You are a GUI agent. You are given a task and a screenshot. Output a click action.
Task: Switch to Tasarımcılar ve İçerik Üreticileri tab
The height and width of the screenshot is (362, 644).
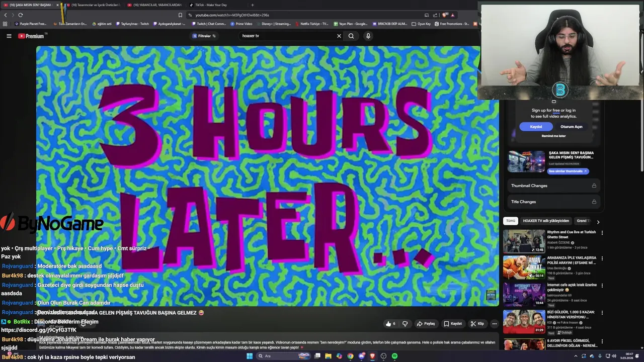93,5
